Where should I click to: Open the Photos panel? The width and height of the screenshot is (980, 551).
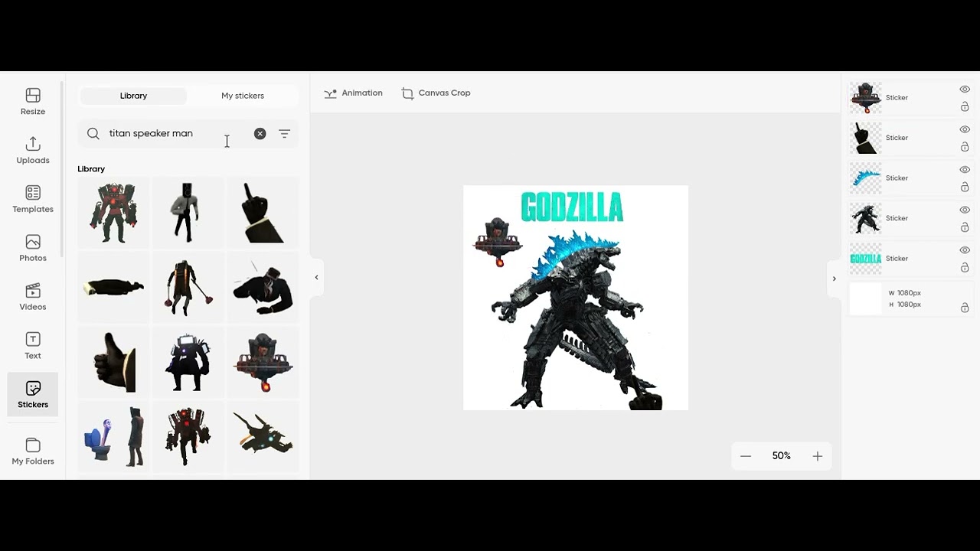(x=33, y=249)
